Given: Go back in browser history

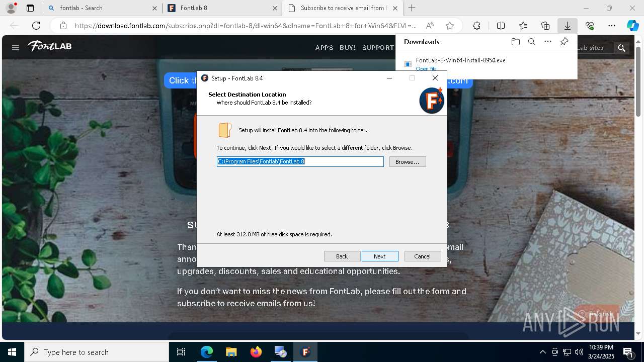Looking at the screenshot, I should click(14, 26).
